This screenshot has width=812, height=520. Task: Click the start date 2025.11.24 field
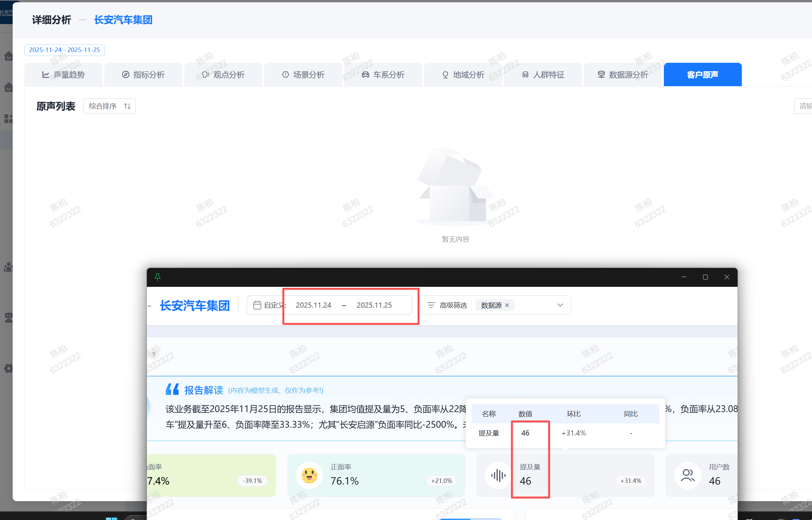[x=314, y=305]
